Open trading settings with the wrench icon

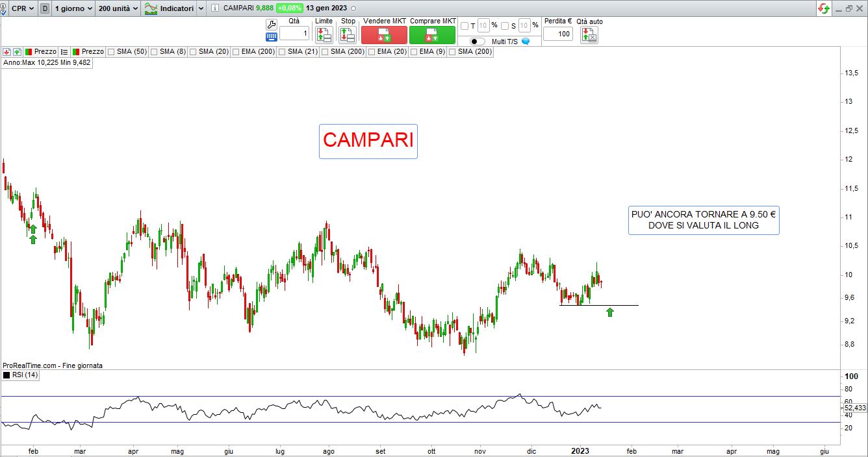[x=272, y=24]
